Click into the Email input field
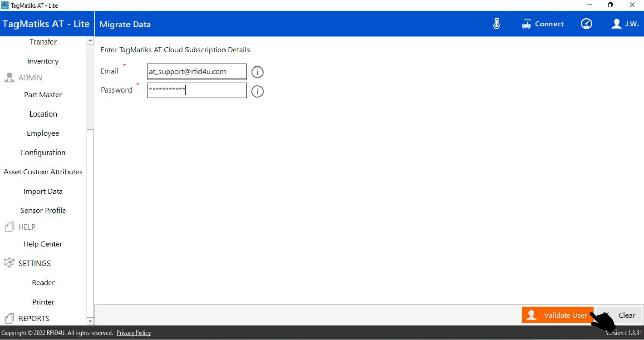Image resolution: width=644 pixels, height=340 pixels. pyautogui.click(x=197, y=72)
